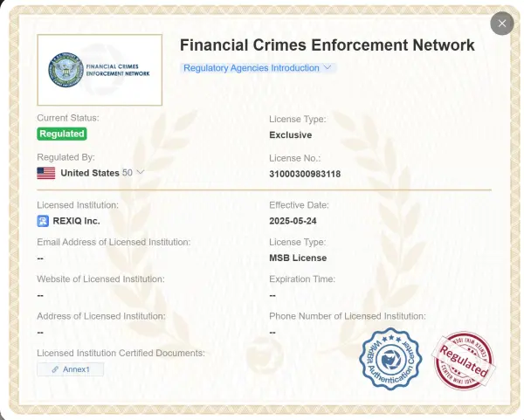Click the Expiration Time label
The image size is (524, 420).
[302, 279]
